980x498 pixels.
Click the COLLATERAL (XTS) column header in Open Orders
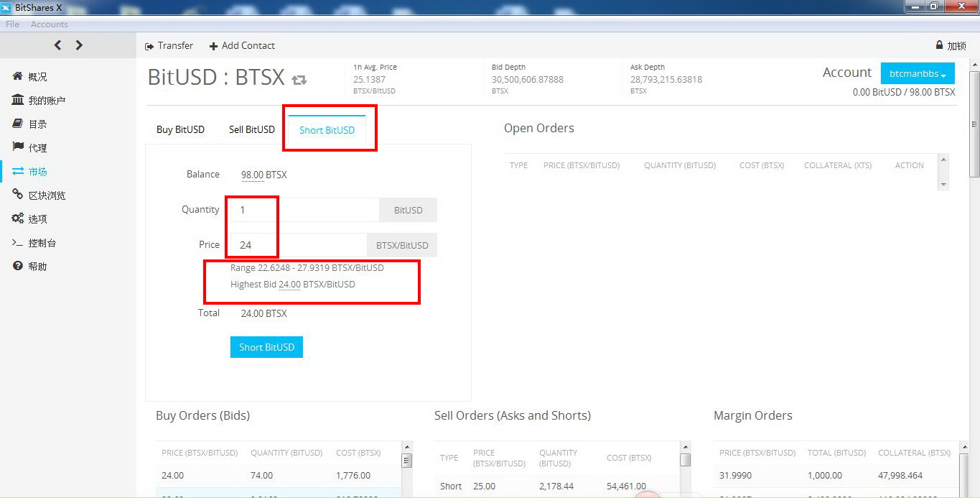tap(838, 165)
